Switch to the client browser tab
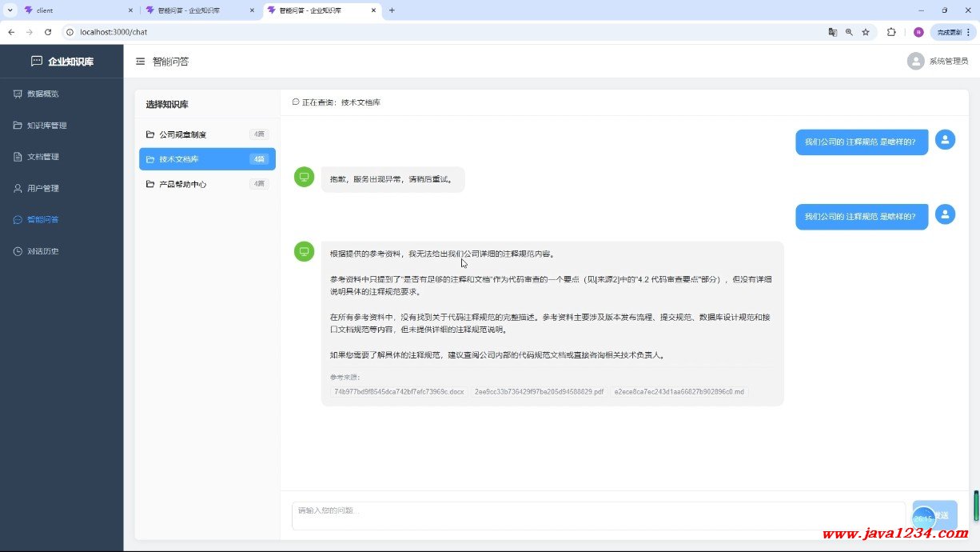Screen dimensions: 980x552 pyautogui.click(x=76, y=10)
